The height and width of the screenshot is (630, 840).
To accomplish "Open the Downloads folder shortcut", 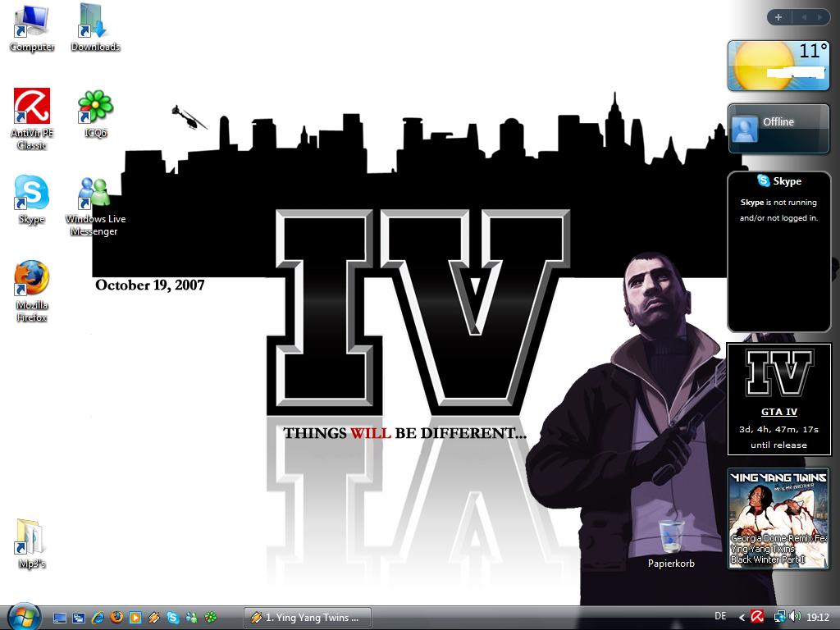I will tap(95, 28).
